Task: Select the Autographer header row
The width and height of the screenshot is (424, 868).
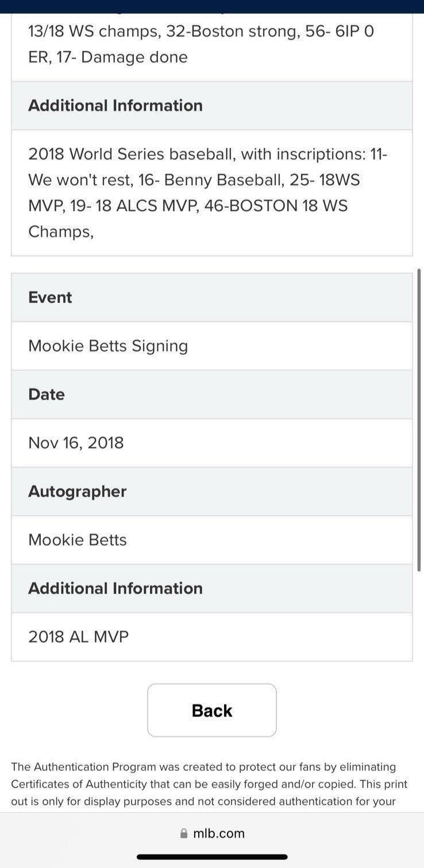Action: click(211, 491)
